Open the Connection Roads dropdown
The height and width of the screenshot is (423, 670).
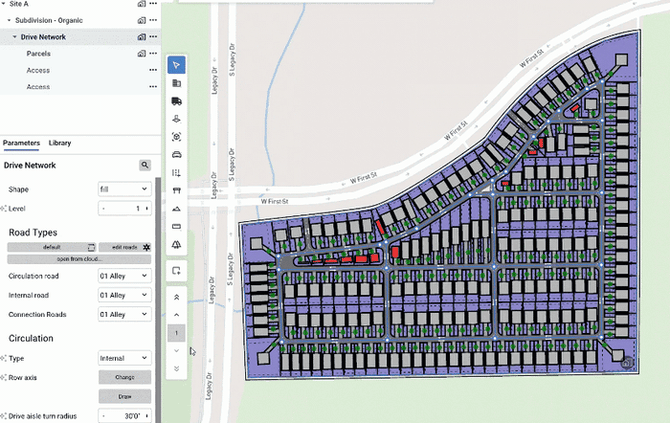124,314
